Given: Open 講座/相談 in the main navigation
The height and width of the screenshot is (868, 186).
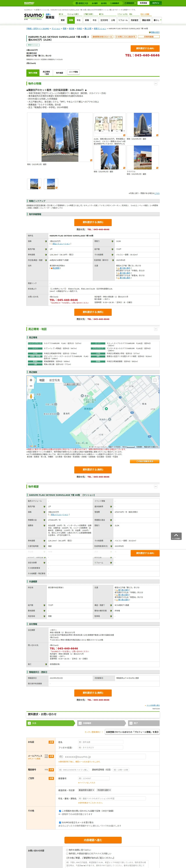Looking at the screenshot, I should (x=146, y=20).
